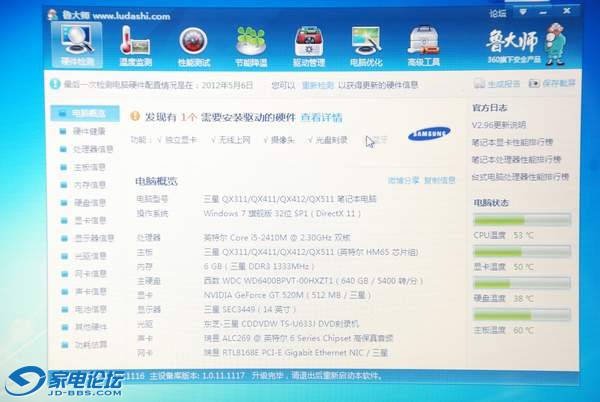Click the NVIDIA GeForce GT 520M value
Screen dimensions: 600x402
(287, 295)
